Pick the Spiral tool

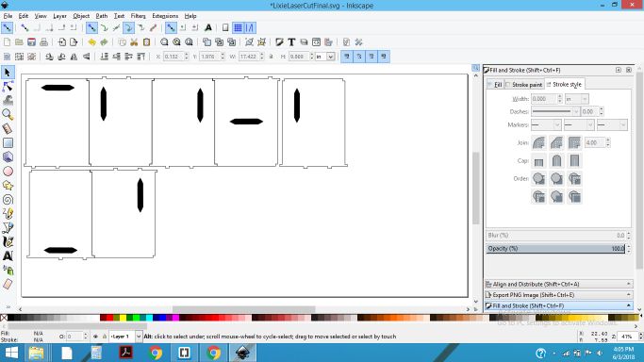point(8,200)
